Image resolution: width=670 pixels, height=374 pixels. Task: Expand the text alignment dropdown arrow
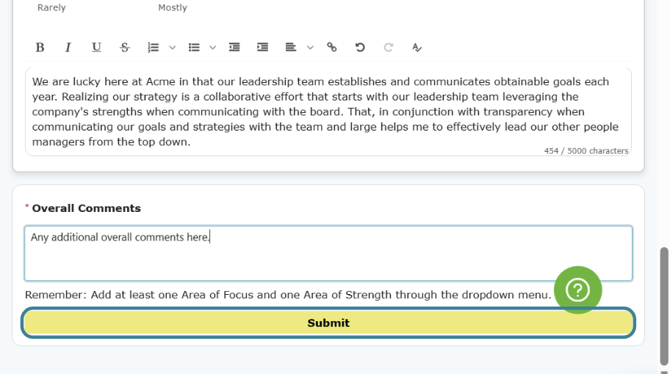pos(310,47)
